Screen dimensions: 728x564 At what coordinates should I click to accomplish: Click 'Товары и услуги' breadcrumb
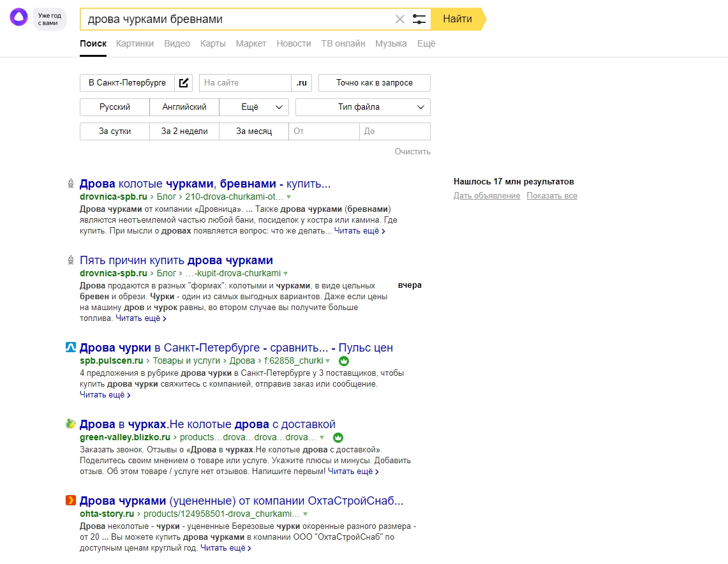[x=186, y=360]
